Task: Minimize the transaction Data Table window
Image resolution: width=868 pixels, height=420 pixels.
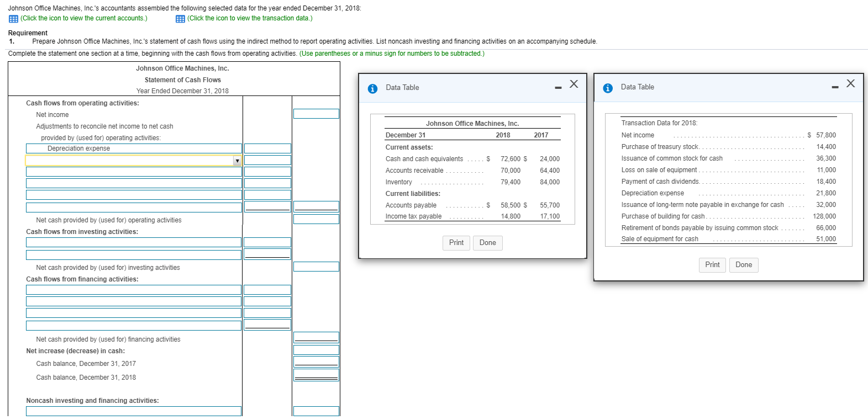Action: pyautogui.click(x=835, y=87)
